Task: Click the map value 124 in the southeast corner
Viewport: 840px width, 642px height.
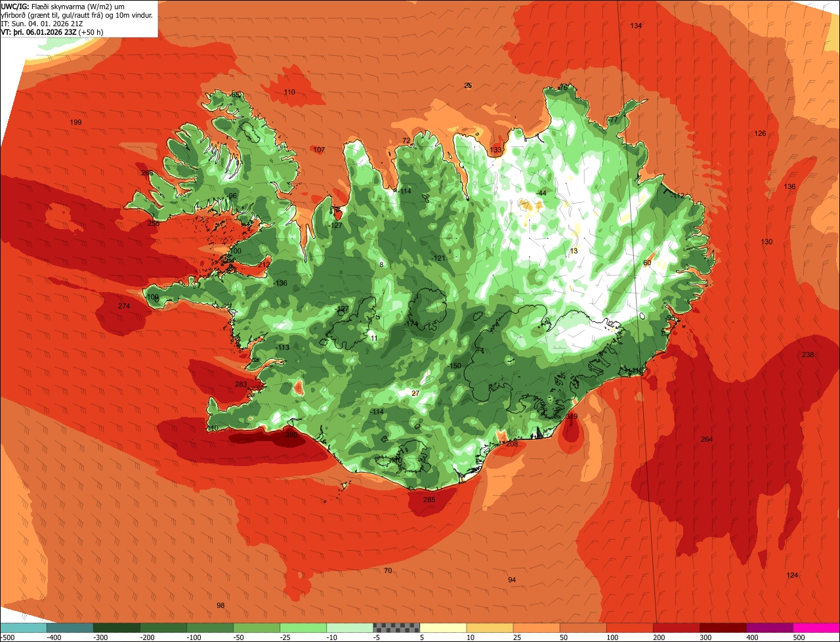Action: (x=792, y=575)
